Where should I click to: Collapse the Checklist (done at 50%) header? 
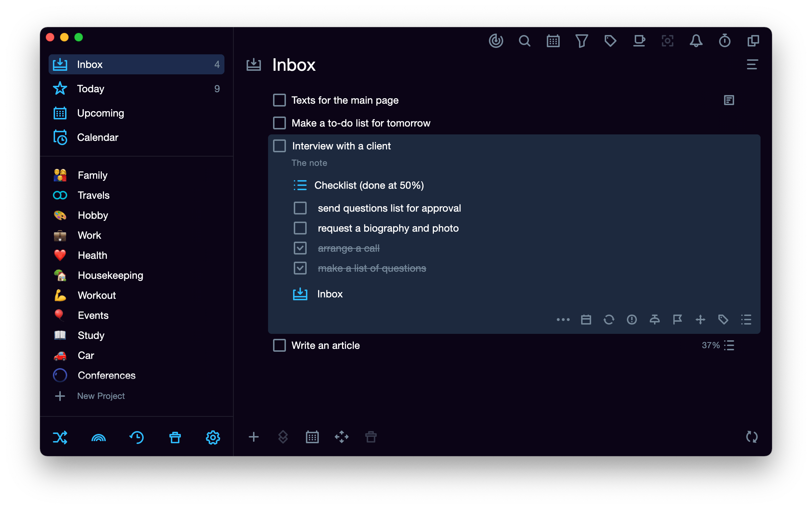tap(358, 185)
